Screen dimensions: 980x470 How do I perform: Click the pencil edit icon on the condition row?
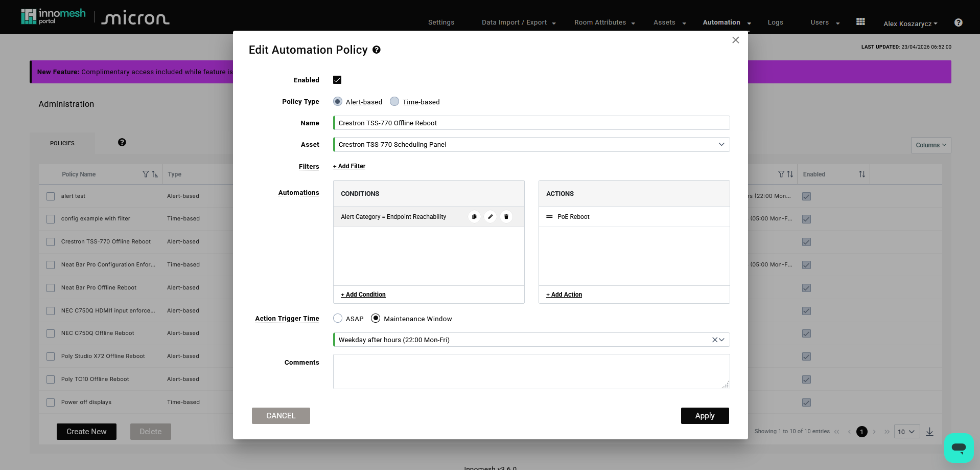point(490,217)
